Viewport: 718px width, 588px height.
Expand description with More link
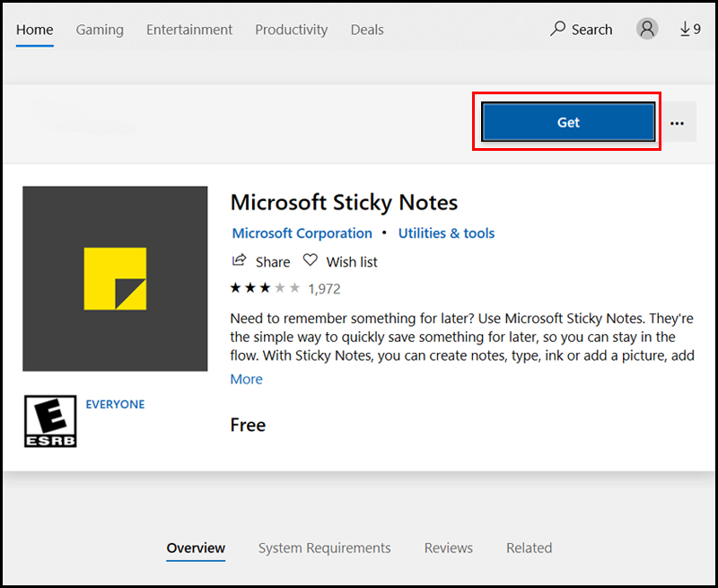point(246,379)
